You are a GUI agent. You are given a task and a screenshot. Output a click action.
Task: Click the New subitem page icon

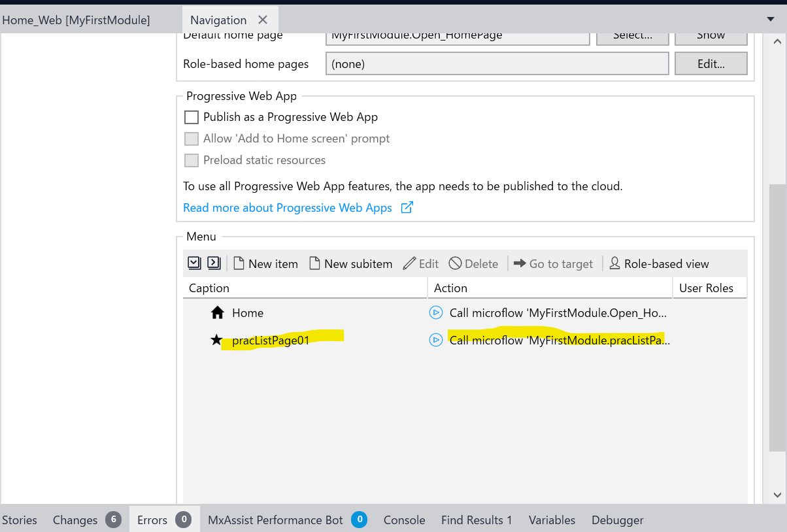click(x=314, y=263)
